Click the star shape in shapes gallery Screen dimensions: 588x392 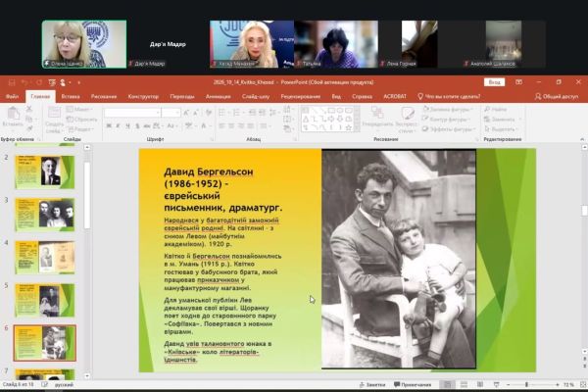click(348, 127)
